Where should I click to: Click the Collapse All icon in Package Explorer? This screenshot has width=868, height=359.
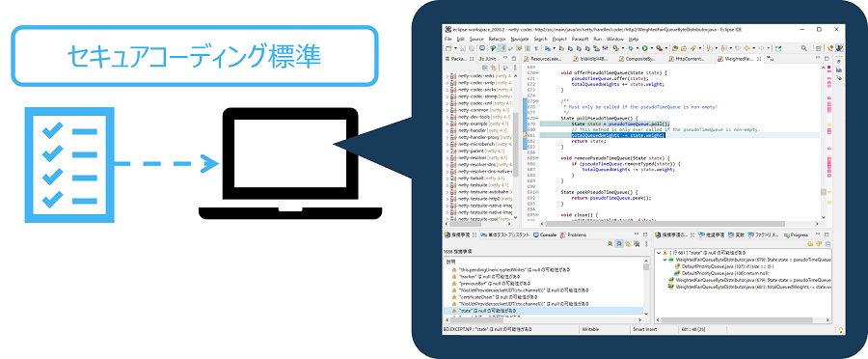[484, 68]
